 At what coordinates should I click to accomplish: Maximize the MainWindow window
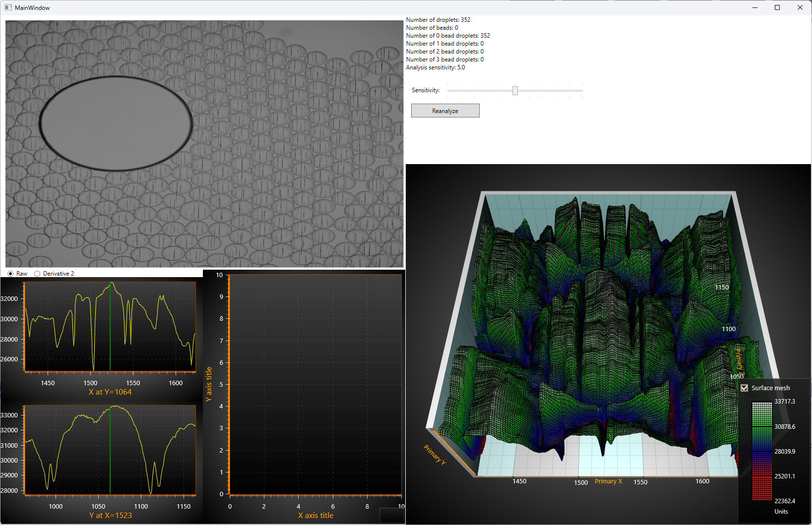click(777, 7)
